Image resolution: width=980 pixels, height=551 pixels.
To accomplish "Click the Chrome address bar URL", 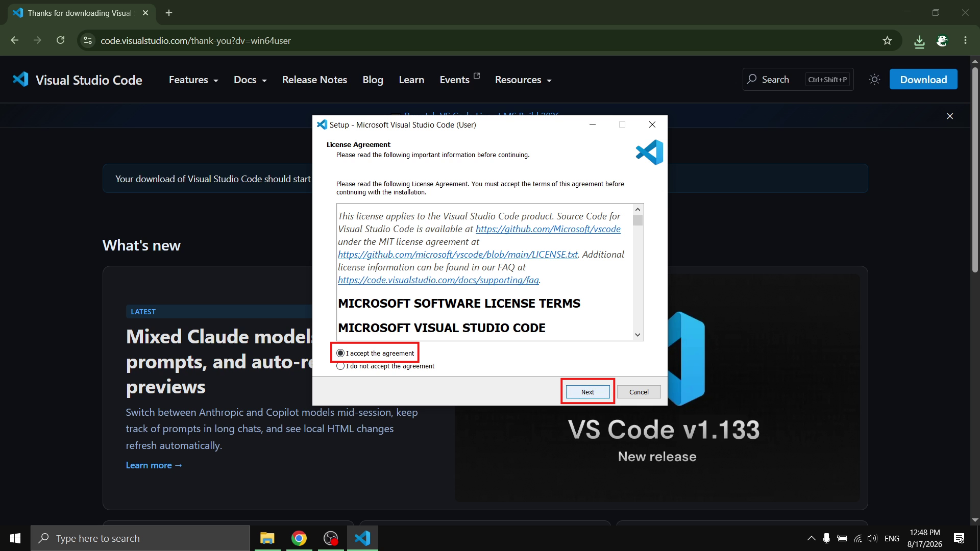I will (195, 41).
